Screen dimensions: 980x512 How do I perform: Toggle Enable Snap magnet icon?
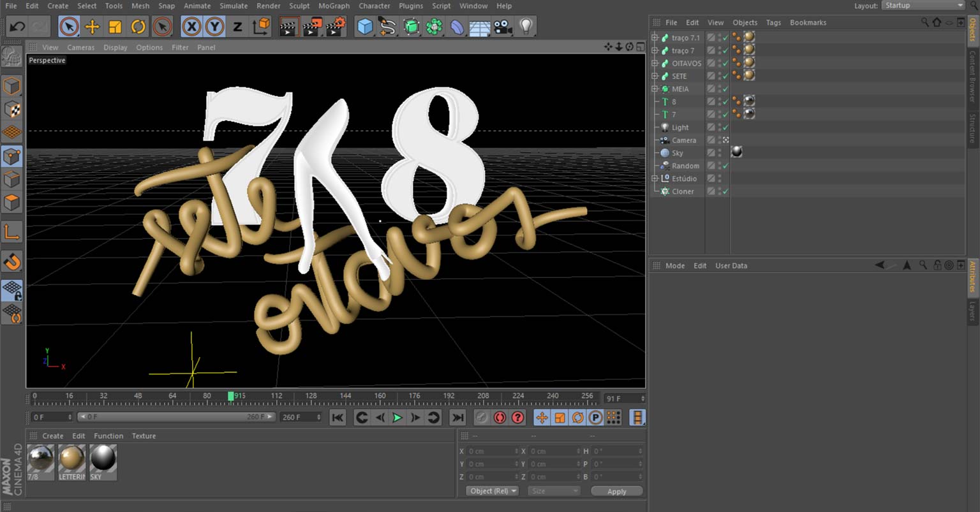click(11, 261)
